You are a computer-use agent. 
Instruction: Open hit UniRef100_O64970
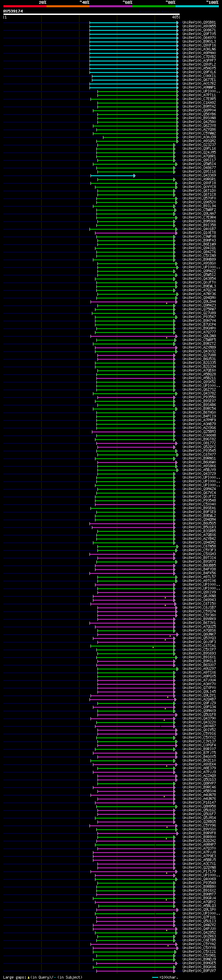pyautogui.click(x=199, y=38)
